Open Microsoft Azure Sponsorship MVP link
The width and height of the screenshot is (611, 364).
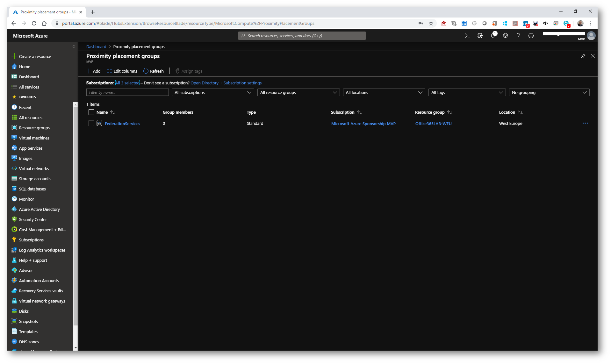[363, 124]
